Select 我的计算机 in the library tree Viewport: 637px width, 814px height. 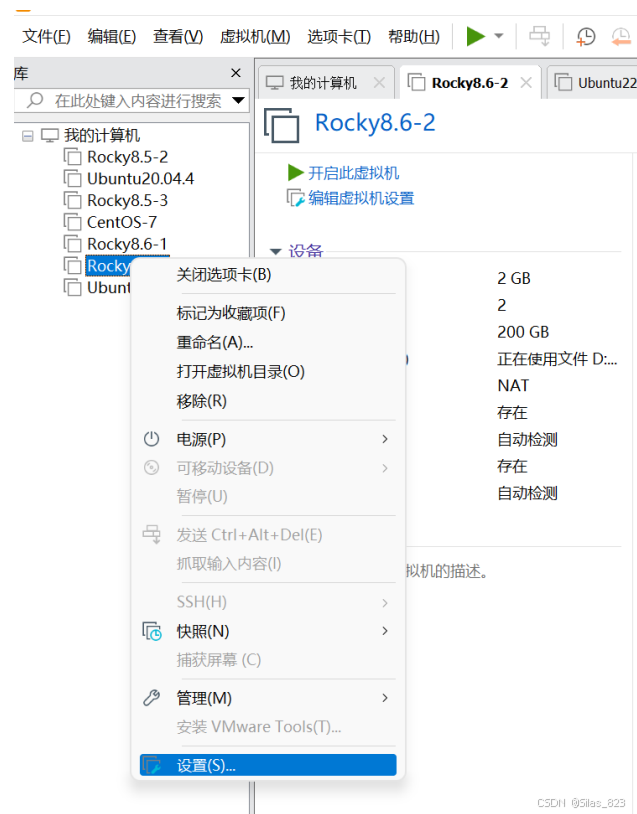tap(102, 135)
